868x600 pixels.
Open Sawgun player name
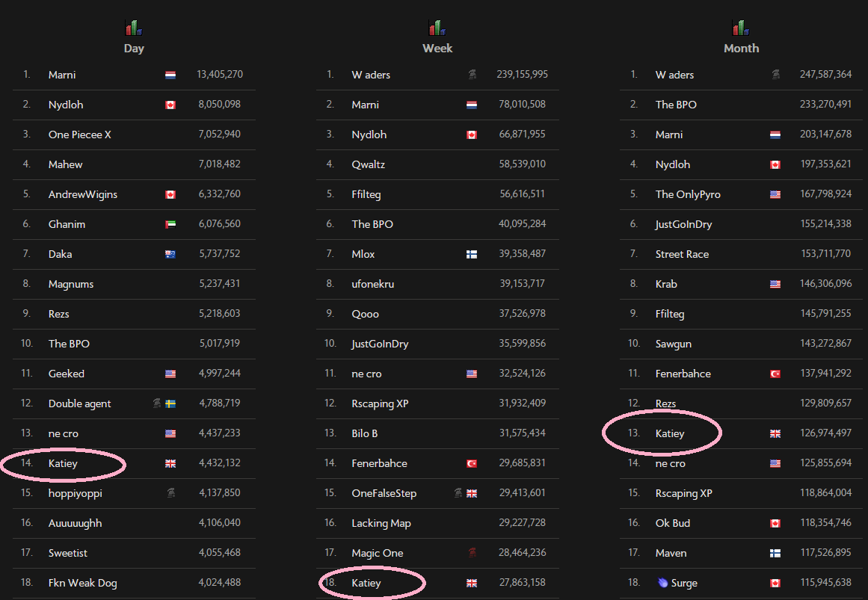point(673,344)
